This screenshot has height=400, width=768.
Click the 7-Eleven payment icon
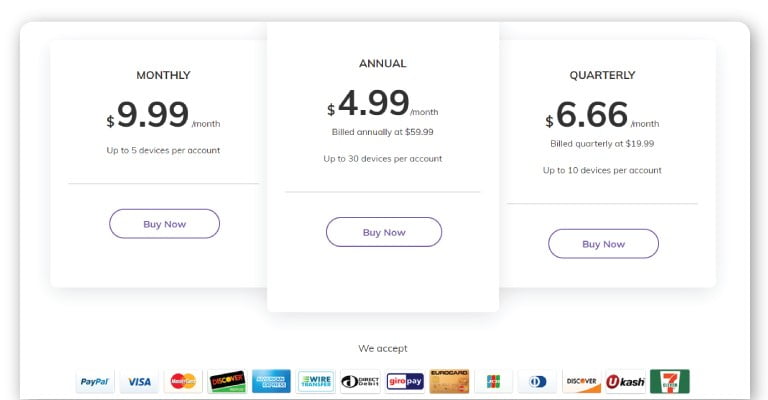pyautogui.click(x=670, y=381)
